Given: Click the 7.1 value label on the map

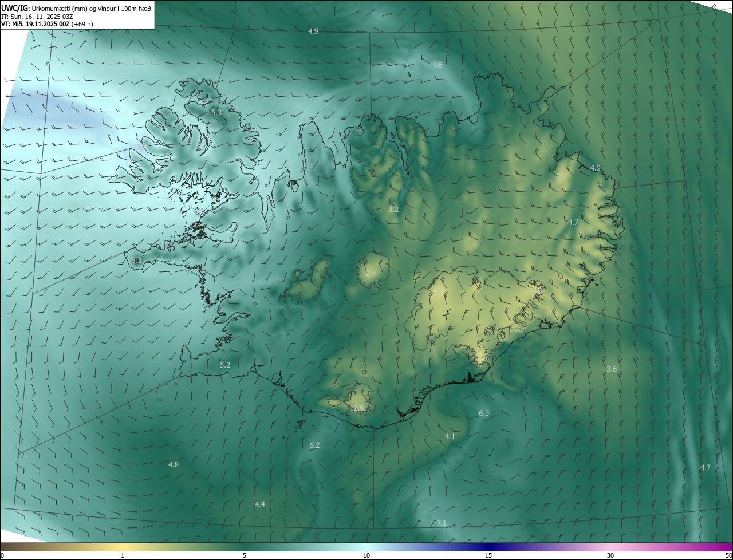Looking at the screenshot, I should tap(442, 523).
